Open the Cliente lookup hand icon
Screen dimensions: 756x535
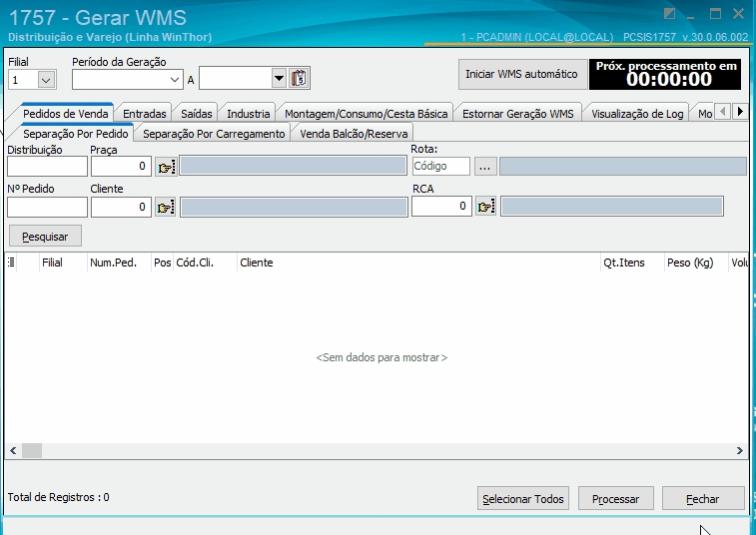point(166,208)
